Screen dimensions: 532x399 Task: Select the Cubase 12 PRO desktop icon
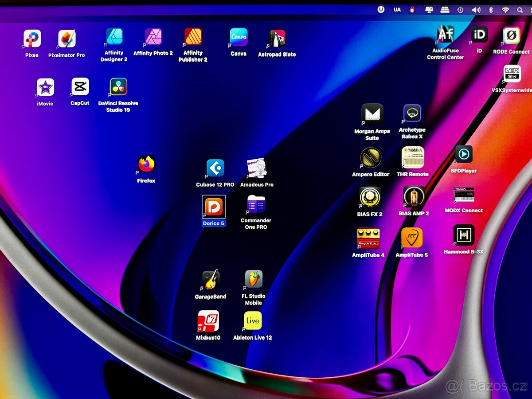(x=215, y=168)
